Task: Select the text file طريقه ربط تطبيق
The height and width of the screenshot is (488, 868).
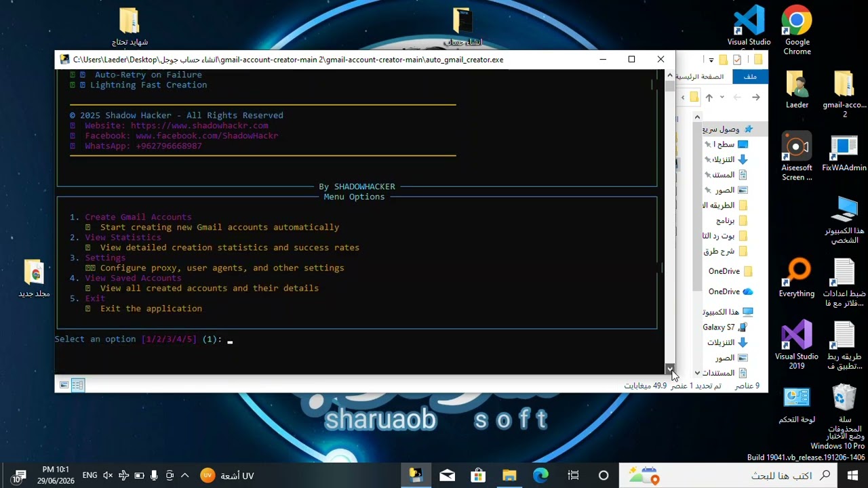Action: tap(844, 346)
